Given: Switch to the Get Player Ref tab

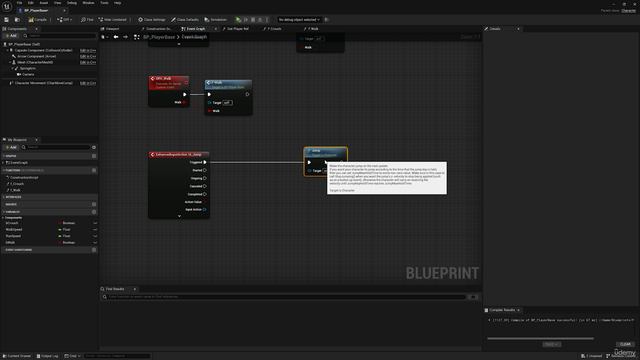Looking at the screenshot, I should 236,29.
